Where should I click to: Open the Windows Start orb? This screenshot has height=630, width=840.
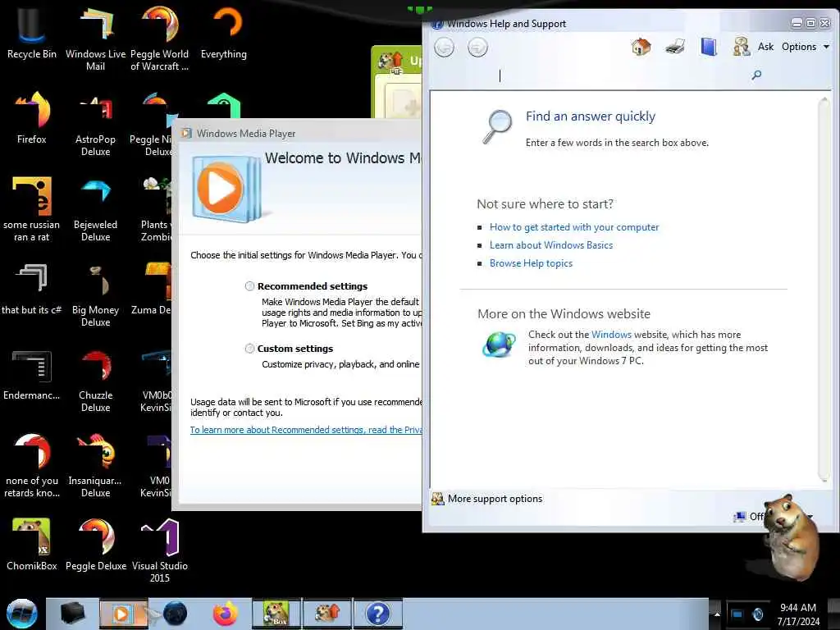tap(22, 614)
